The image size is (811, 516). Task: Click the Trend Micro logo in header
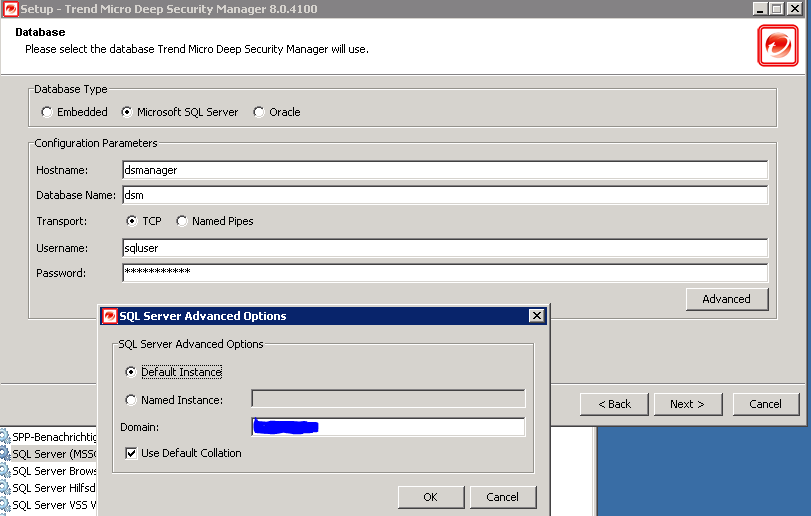point(778,45)
